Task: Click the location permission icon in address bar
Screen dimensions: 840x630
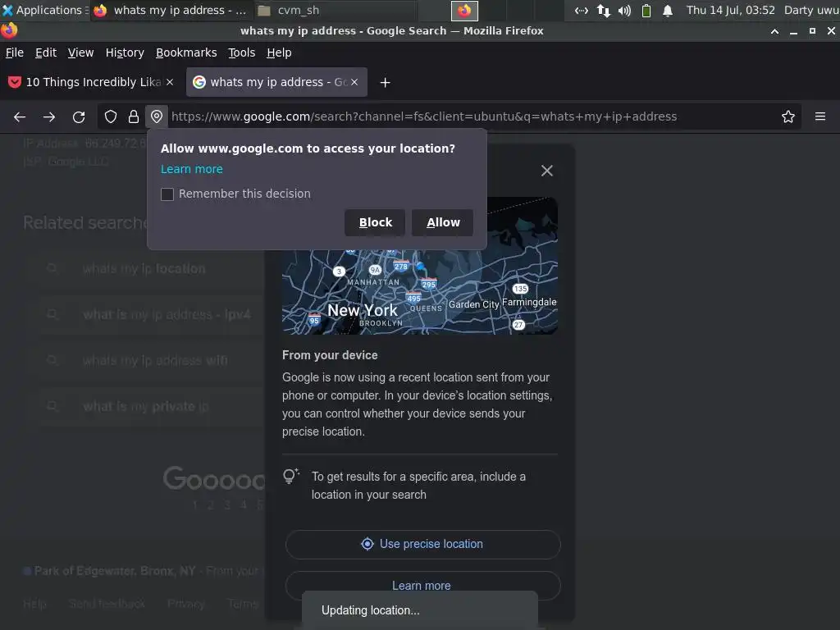Action: pos(157,116)
